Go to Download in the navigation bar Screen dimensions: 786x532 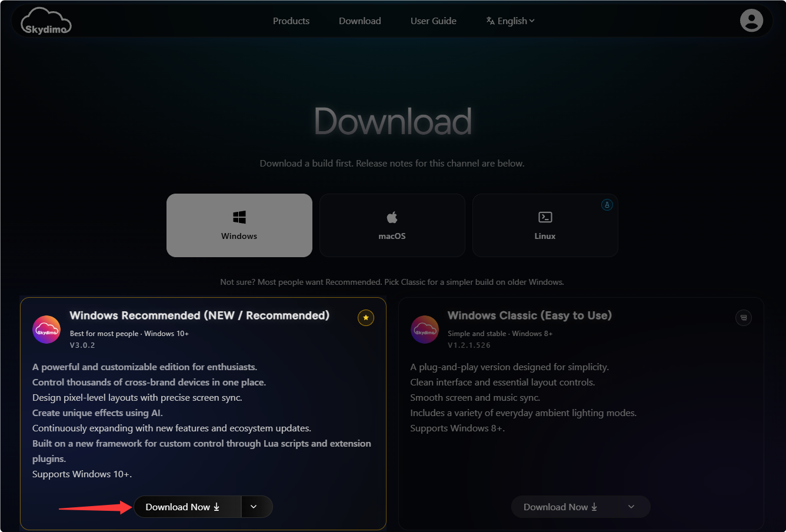[360, 21]
